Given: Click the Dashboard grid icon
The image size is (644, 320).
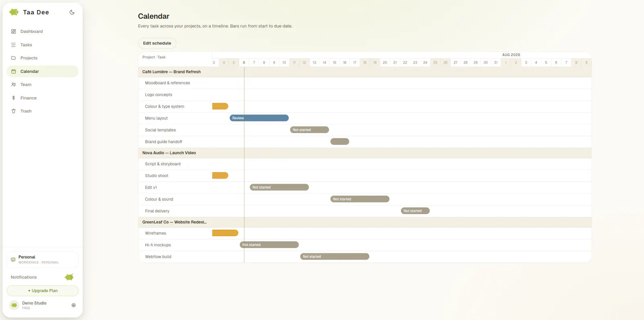Looking at the screenshot, I should [x=14, y=31].
